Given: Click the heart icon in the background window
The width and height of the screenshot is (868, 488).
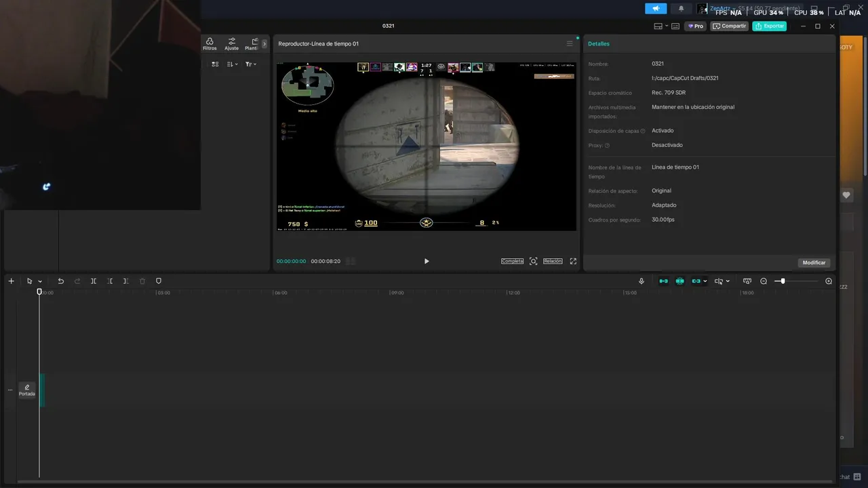Looking at the screenshot, I should tap(846, 195).
